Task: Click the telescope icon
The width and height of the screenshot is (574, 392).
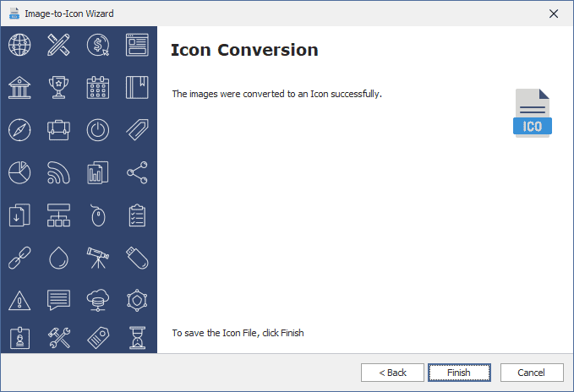Action: [98, 258]
